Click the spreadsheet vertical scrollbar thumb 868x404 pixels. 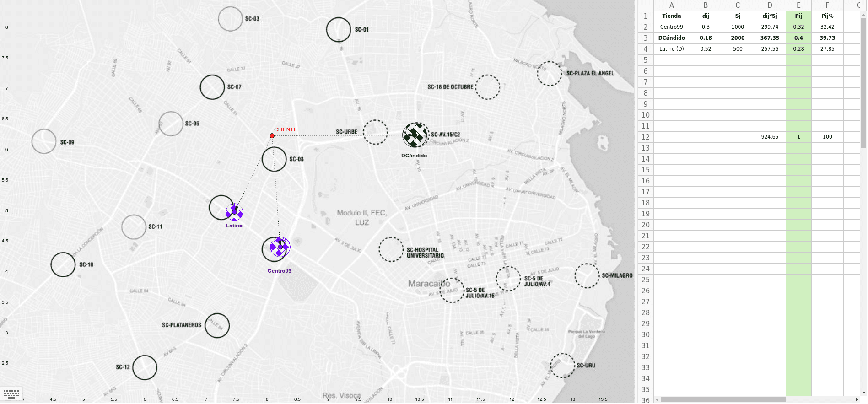(x=864, y=83)
